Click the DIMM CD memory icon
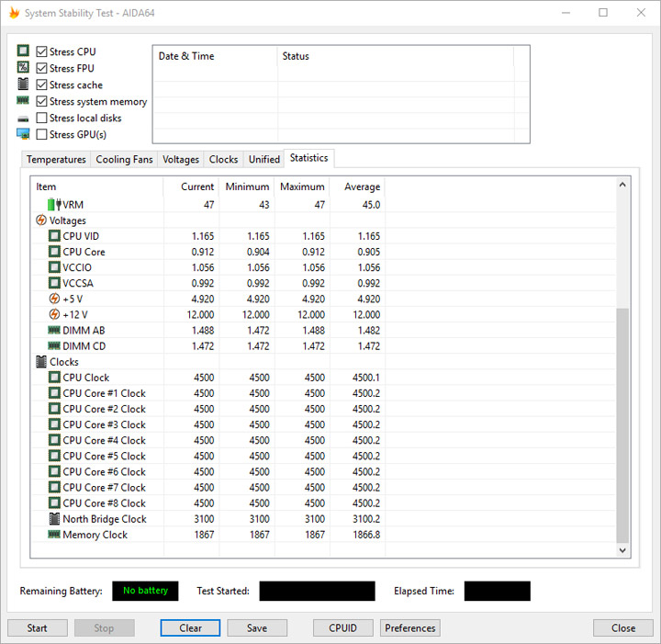This screenshot has width=661, height=644. pyautogui.click(x=54, y=345)
